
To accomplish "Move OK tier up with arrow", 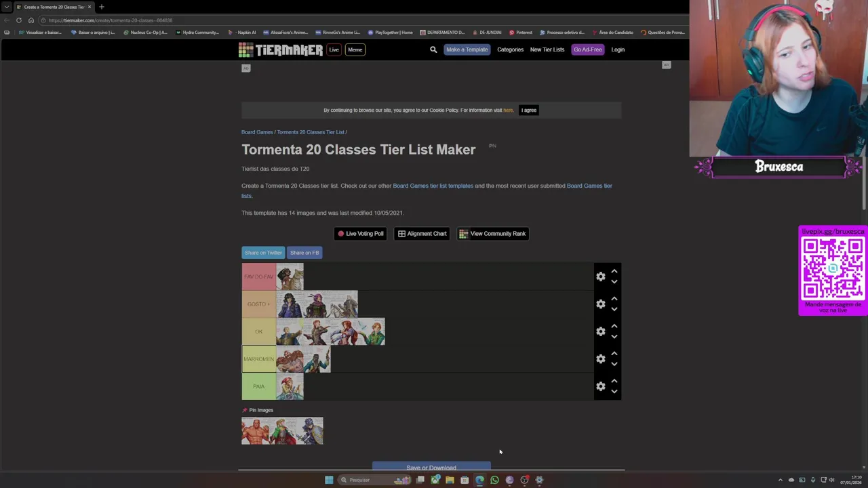I will point(614,326).
